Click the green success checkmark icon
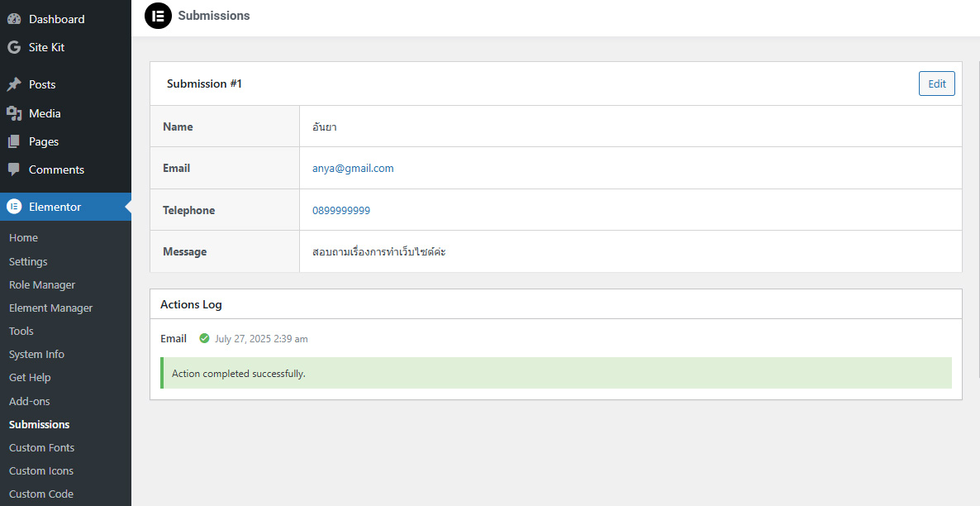 [204, 338]
